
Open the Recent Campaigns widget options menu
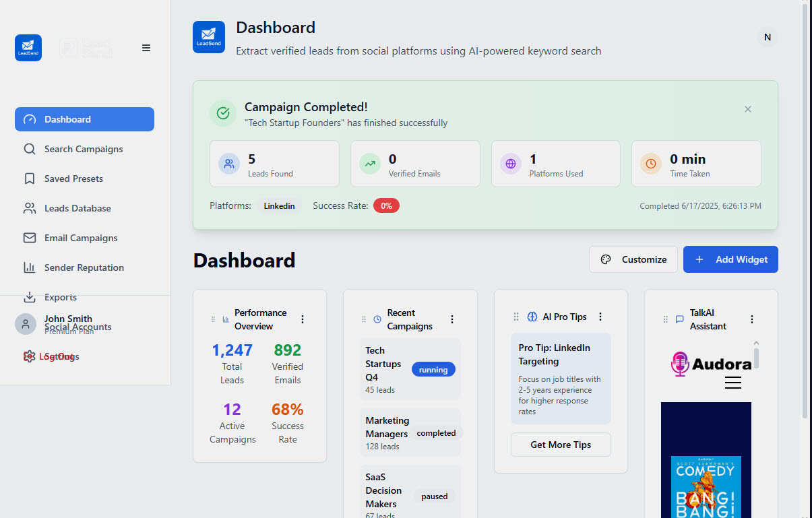(x=452, y=319)
